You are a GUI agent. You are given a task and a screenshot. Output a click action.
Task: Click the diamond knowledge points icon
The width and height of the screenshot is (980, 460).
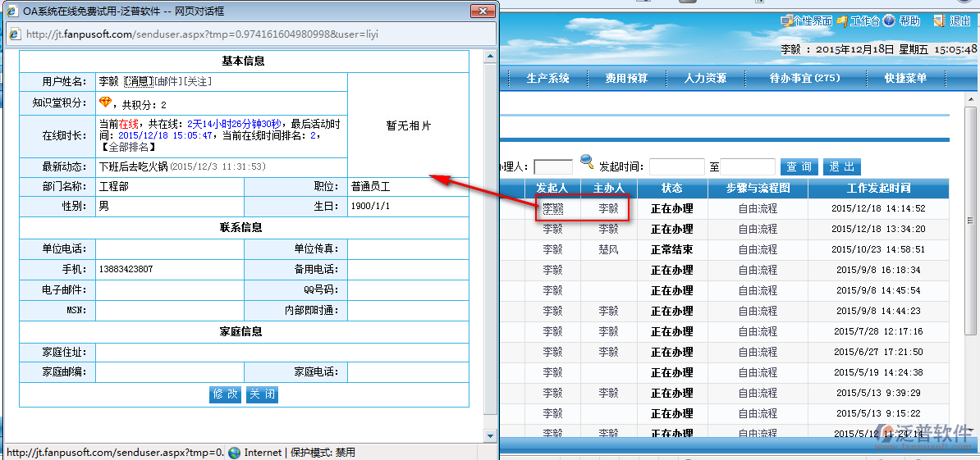click(x=105, y=102)
